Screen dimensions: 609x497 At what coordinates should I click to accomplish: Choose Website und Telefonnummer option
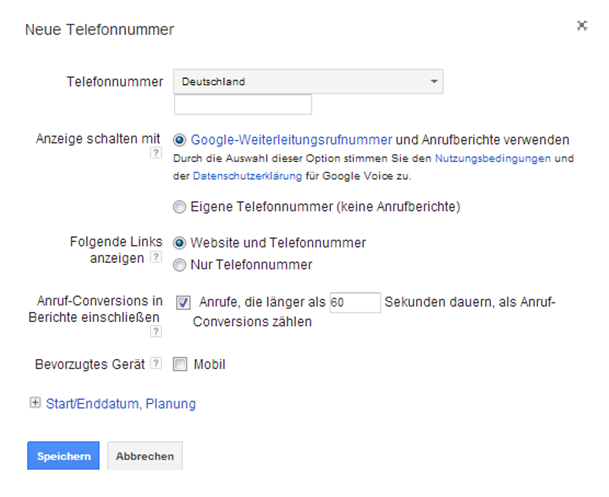pos(179,243)
